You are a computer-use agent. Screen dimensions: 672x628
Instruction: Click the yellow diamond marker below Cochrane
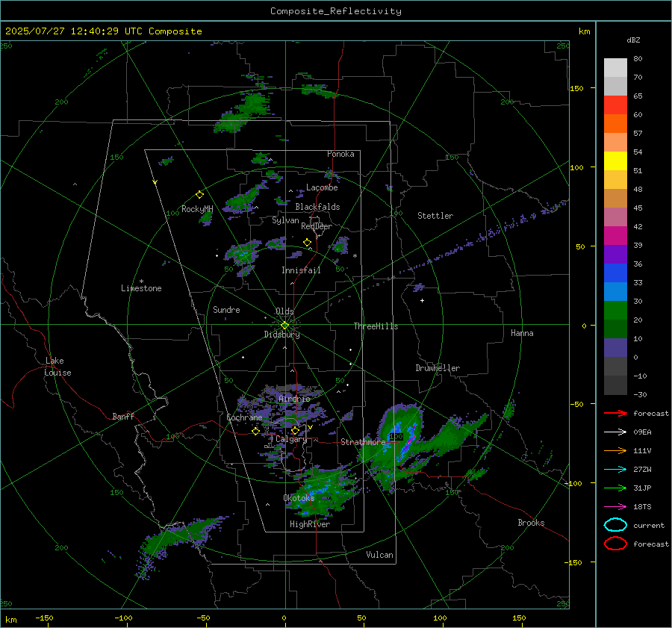coord(255,431)
